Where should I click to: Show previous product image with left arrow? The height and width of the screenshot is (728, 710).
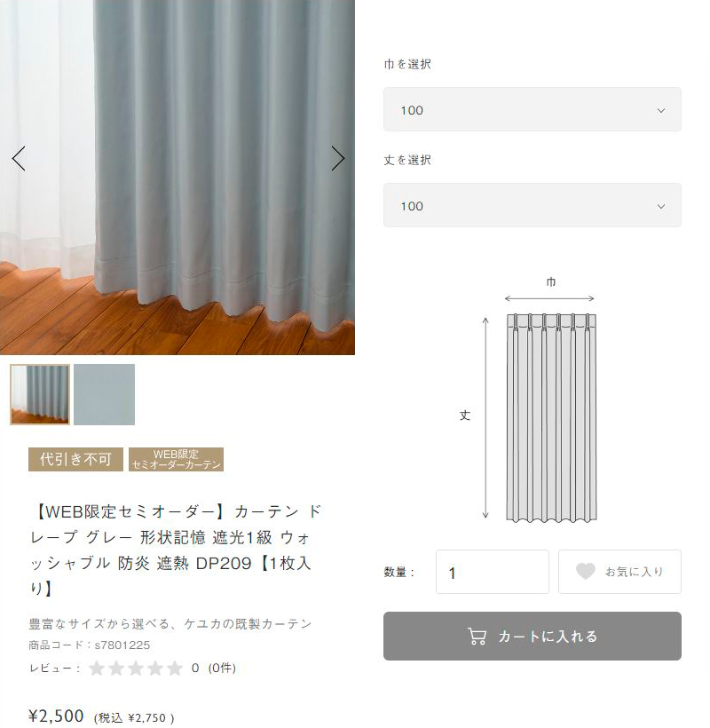[x=19, y=159]
